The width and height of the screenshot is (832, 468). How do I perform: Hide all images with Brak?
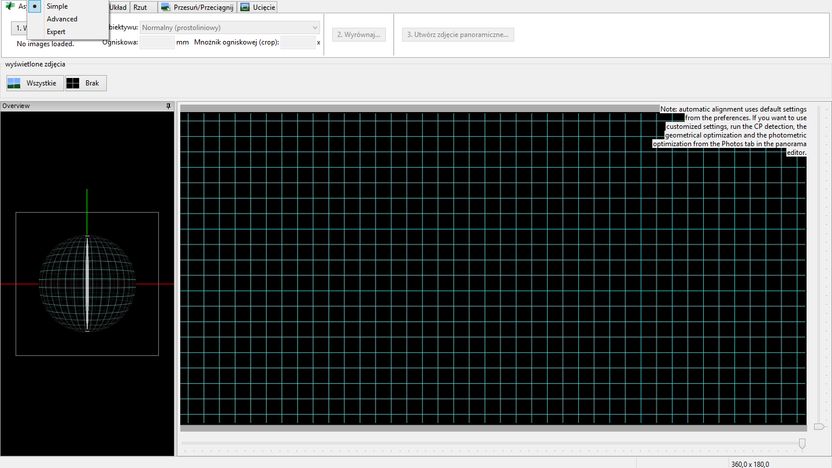coord(86,83)
